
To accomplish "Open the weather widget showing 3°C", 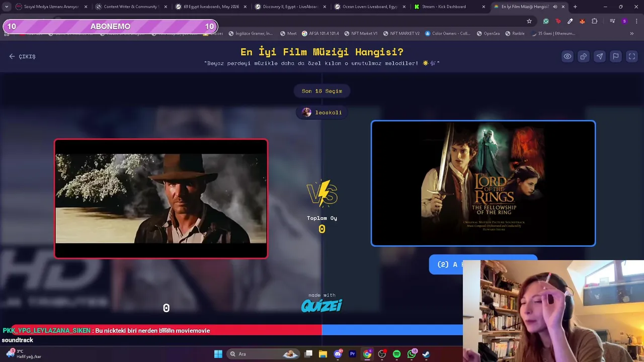I will [x=24, y=354].
